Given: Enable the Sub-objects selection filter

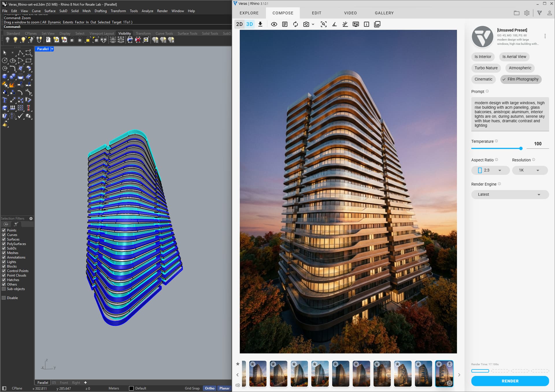Looking at the screenshot, I should click(x=4, y=289).
